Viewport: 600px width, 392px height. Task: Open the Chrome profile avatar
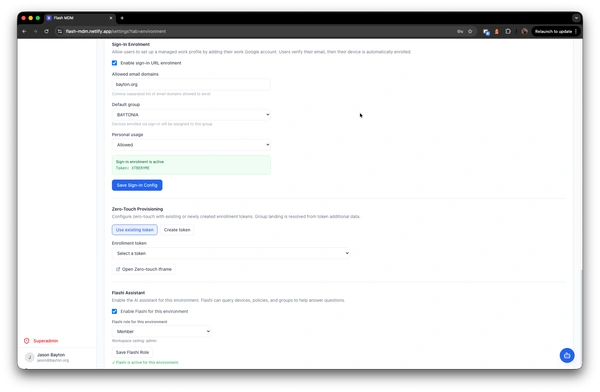525,31
